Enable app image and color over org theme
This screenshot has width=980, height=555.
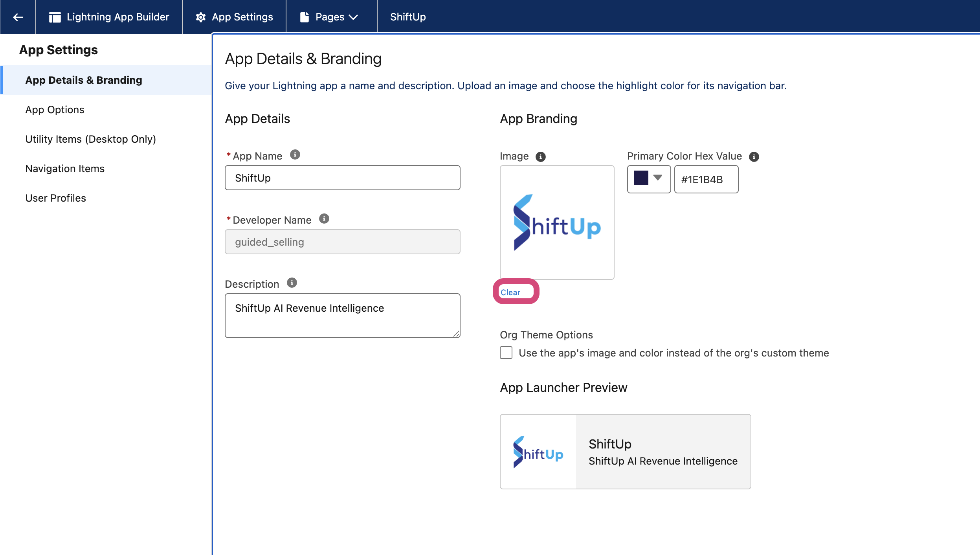coord(506,353)
